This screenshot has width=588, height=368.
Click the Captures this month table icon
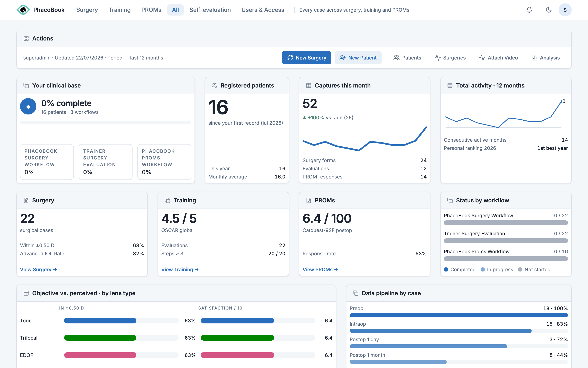click(x=308, y=85)
